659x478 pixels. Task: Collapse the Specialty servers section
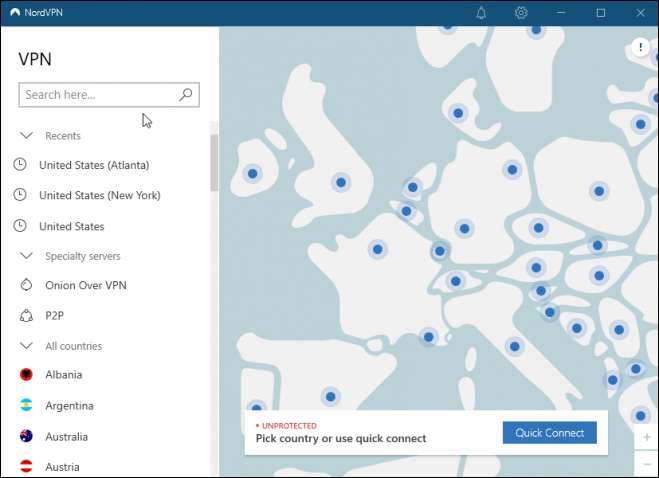pos(26,256)
